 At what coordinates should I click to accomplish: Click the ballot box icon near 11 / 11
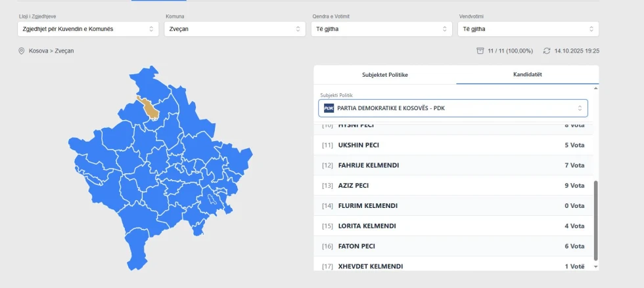pyautogui.click(x=480, y=51)
